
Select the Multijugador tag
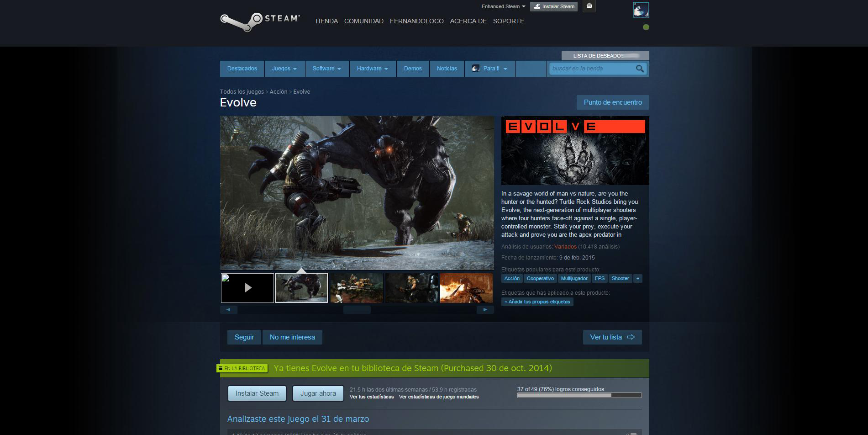click(574, 278)
